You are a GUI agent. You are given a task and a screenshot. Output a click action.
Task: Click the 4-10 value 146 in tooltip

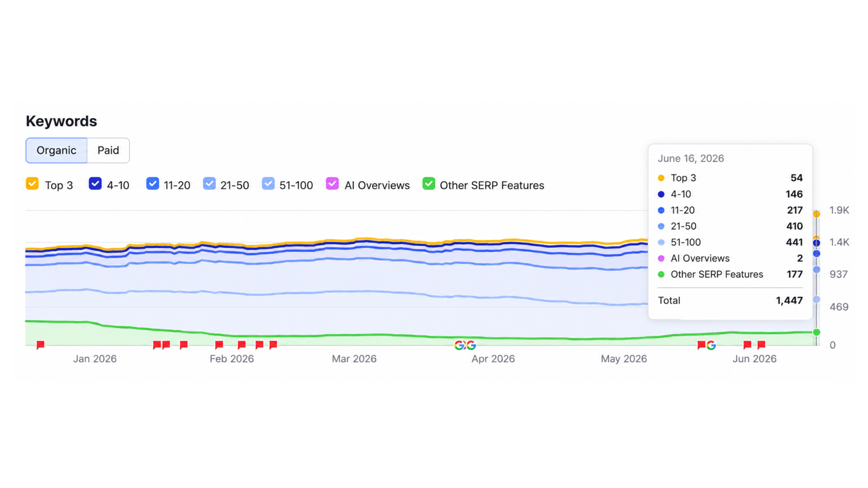pyautogui.click(x=794, y=194)
